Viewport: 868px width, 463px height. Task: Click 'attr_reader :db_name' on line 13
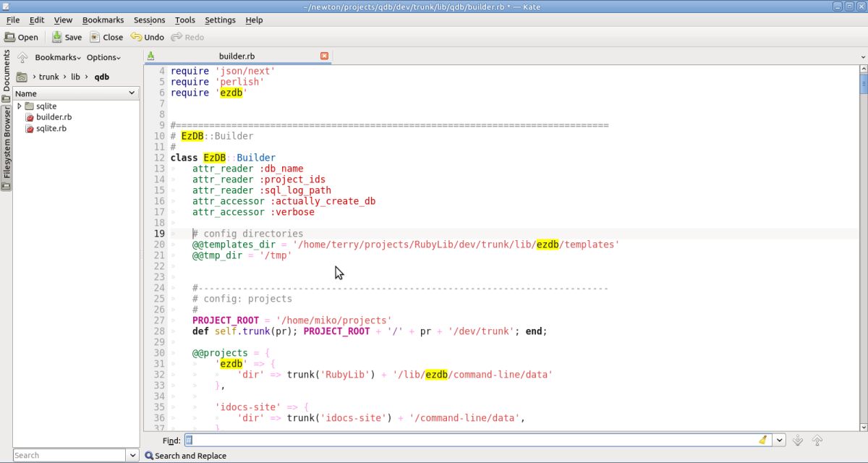tap(247, 169)
